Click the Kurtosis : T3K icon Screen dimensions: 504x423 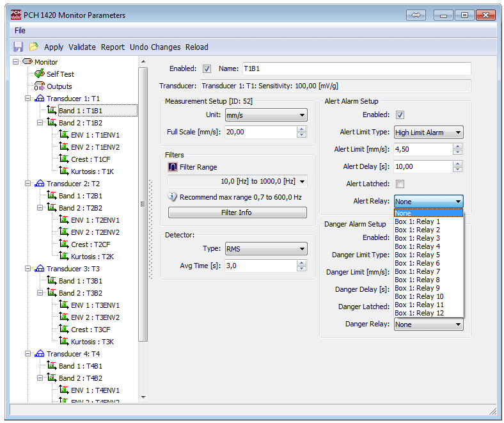(x=64, y=341)
